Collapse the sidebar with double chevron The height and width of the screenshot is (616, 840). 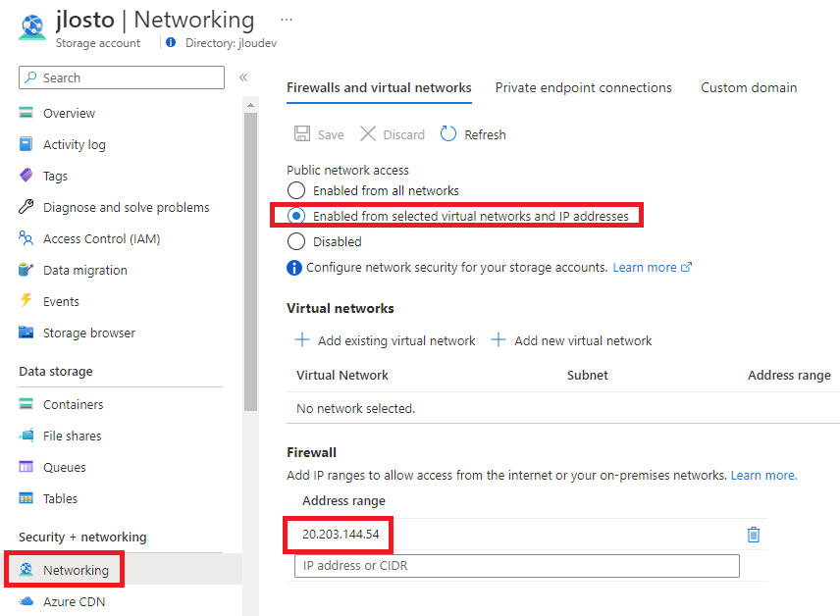pyautogui.click(x=243, y=77)
